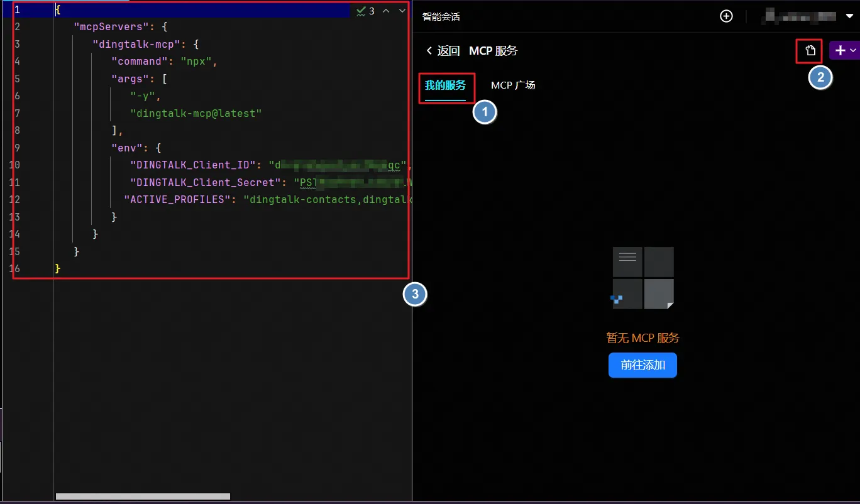Screen dimensions: 860x504
Task: Click the purple plus add-service button
Action: click(840, 50)
